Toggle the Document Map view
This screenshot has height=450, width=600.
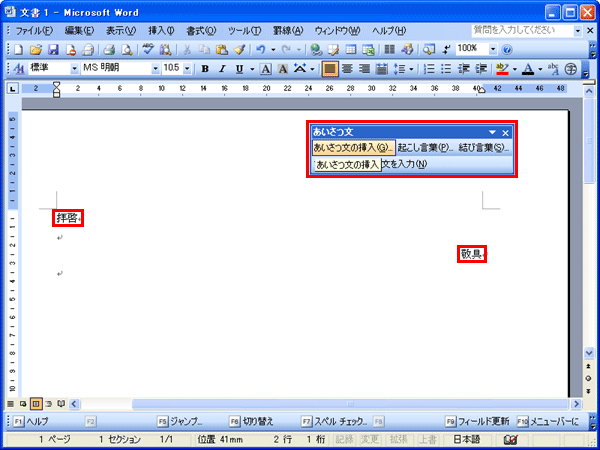pyautogui.click(x=429, y=49)
